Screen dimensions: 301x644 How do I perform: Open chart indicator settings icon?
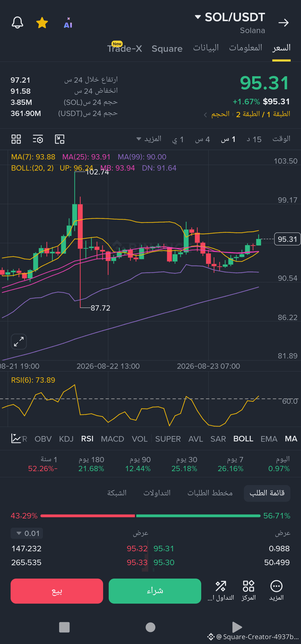pos(38,139)
